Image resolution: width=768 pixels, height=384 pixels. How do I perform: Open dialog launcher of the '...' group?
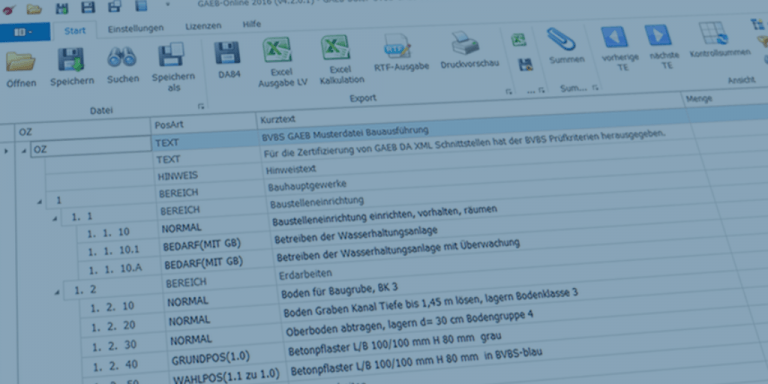pyautogui.click(x=541, y=90)
